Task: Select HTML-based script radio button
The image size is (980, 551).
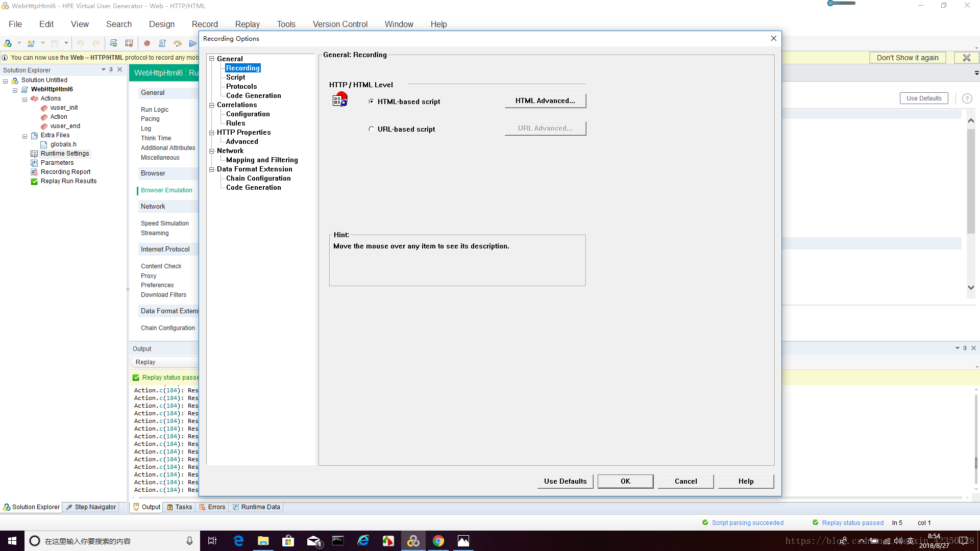Action: click(371, 102)
